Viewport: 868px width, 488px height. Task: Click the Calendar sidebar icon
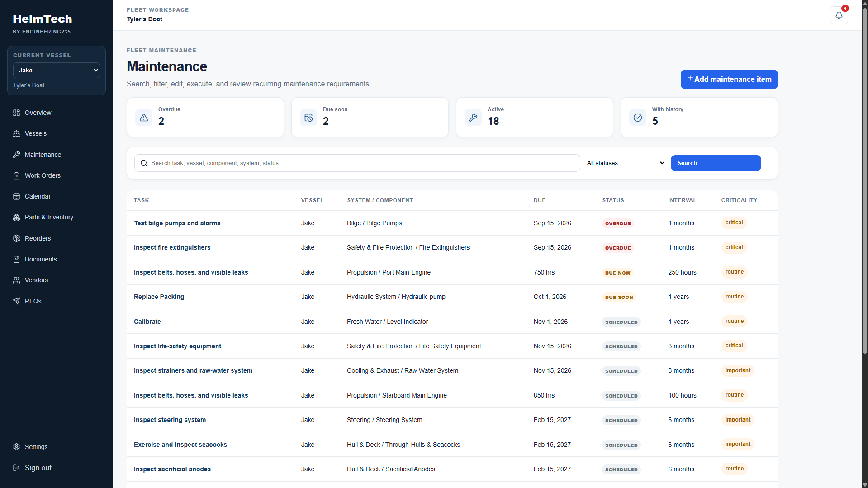pyautogui.click(x=17, y=196)
